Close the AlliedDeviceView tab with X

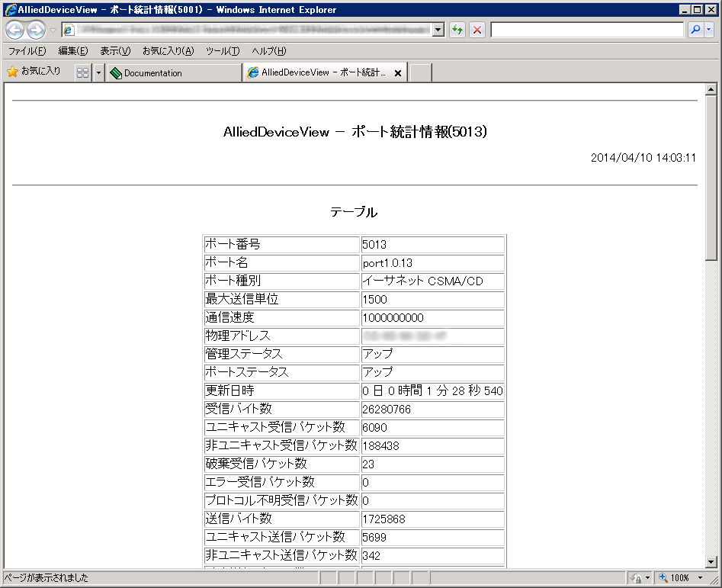point(398,73)
